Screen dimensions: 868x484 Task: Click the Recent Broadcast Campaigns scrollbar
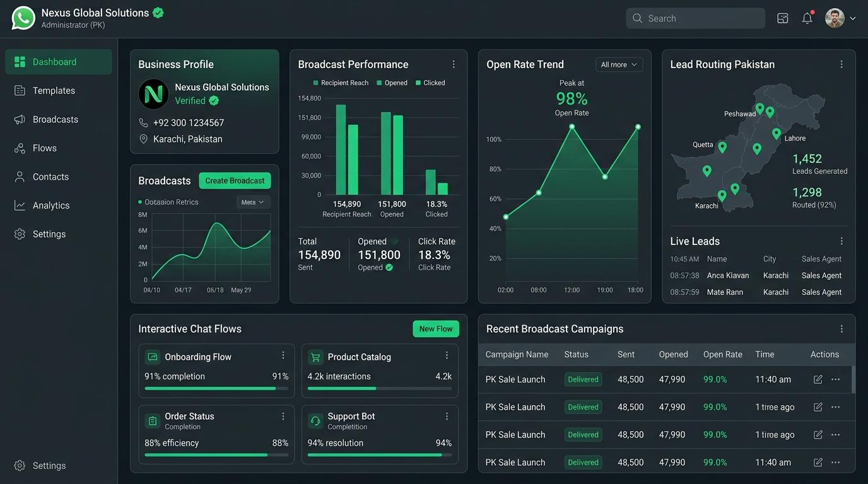(853, 379)
